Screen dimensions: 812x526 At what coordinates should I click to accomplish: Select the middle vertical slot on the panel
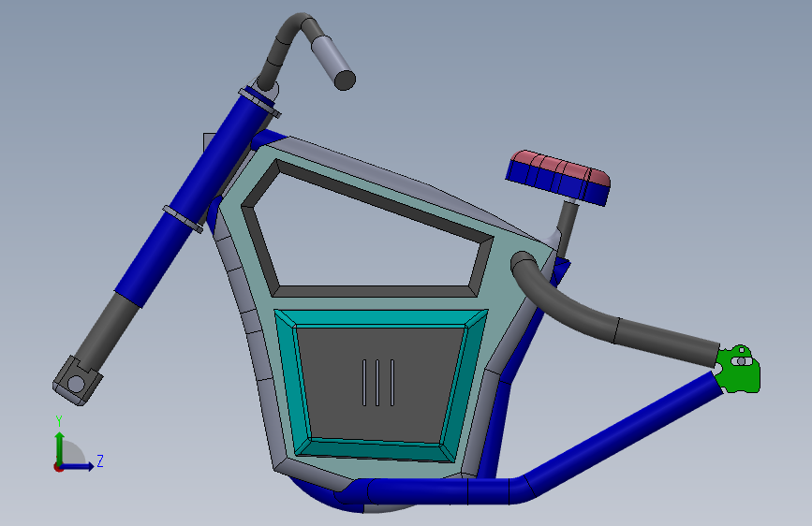click(x=377, y=383)
